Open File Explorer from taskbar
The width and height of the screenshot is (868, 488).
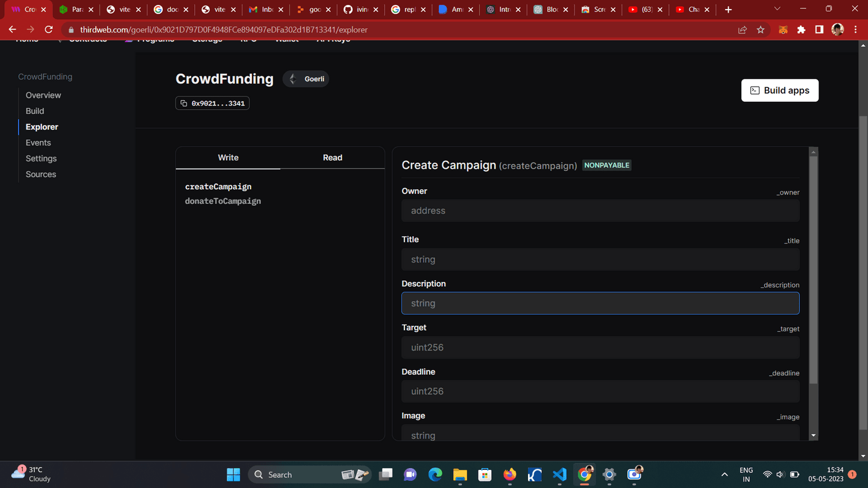coord(460,475)
